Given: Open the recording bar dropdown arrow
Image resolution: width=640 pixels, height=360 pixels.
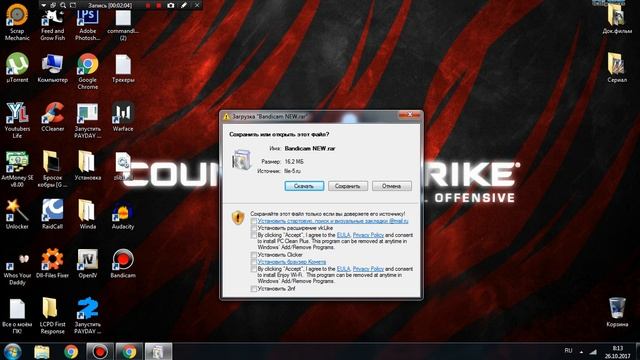Looking at the screenshot, I should tap(44, 5).
